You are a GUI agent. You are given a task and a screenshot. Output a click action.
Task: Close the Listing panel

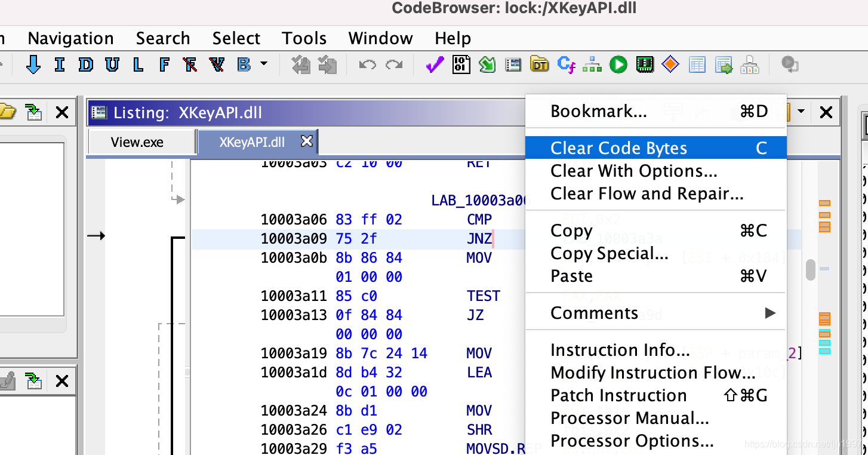pyautogui.click(x=826, y=112)
